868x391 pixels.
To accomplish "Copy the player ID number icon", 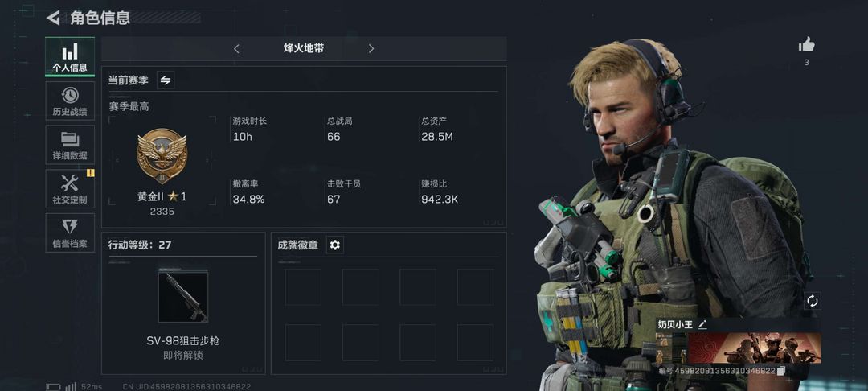I will 781,371.
